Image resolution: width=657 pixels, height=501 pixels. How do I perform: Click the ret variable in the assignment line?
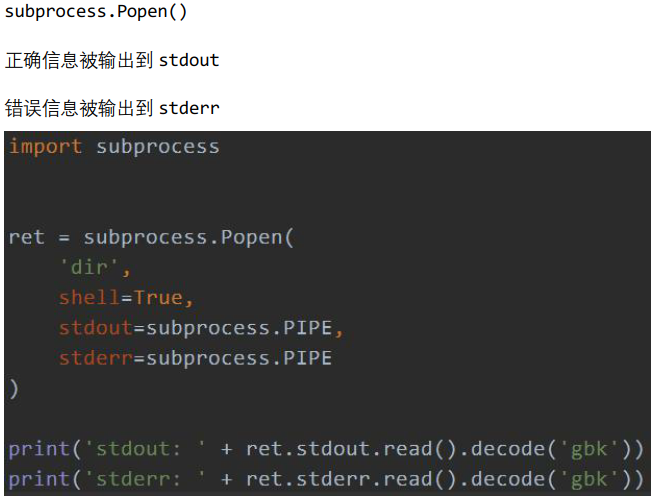(x=27, y=237)
